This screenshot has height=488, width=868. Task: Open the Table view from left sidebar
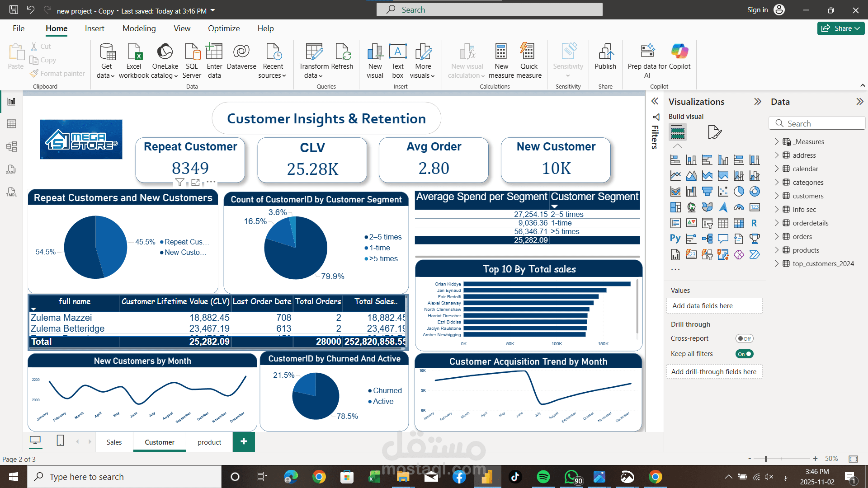[11, 123]
